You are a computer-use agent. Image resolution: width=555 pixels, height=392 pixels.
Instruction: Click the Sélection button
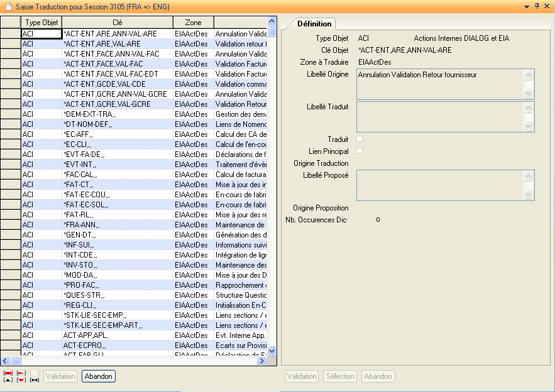pyautogui.click(x=340, y=376)
